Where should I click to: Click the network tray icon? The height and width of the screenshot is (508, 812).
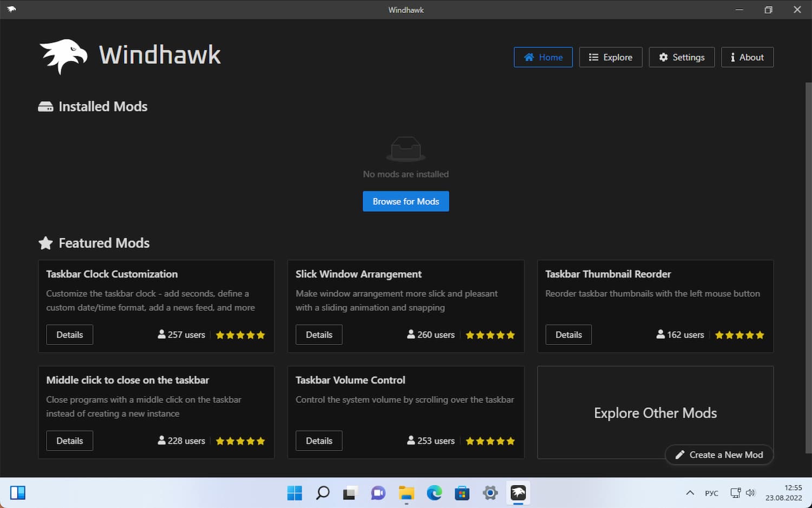[x=736, y=493]
